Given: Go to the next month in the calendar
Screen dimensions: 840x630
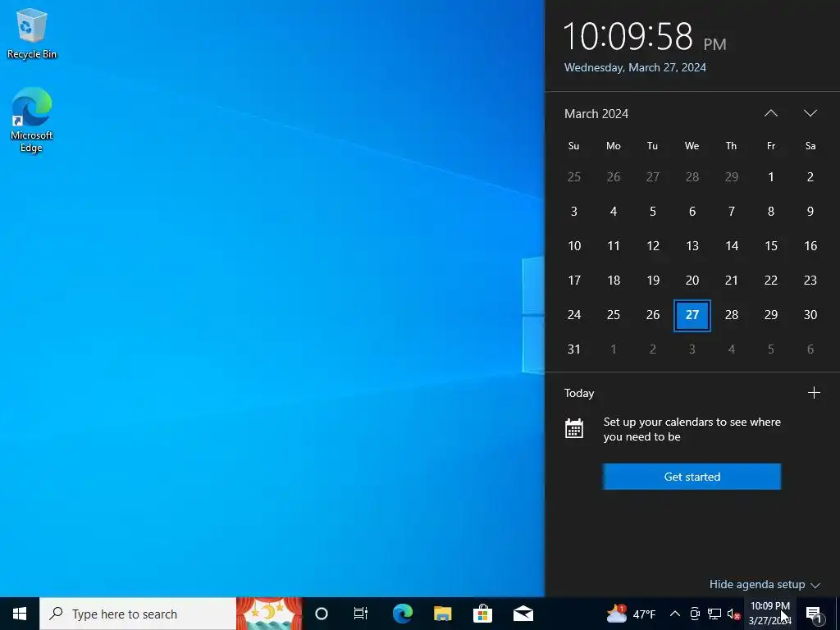Looking at the screenshot, I should (810, 113).
